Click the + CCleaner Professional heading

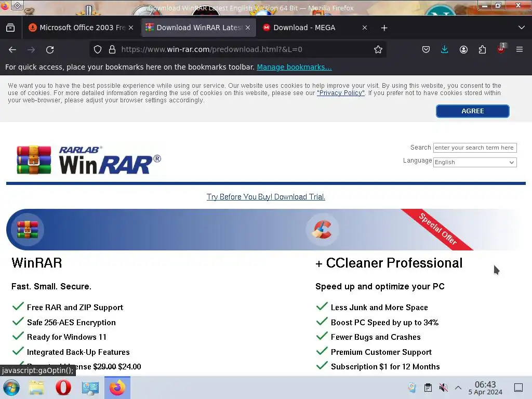point(389,263)
